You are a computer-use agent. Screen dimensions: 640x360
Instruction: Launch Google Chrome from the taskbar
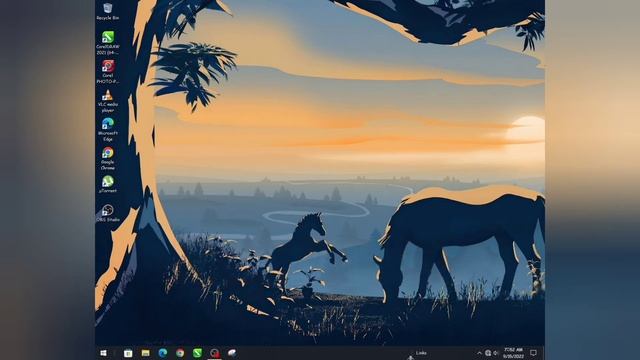coord(180,353)
